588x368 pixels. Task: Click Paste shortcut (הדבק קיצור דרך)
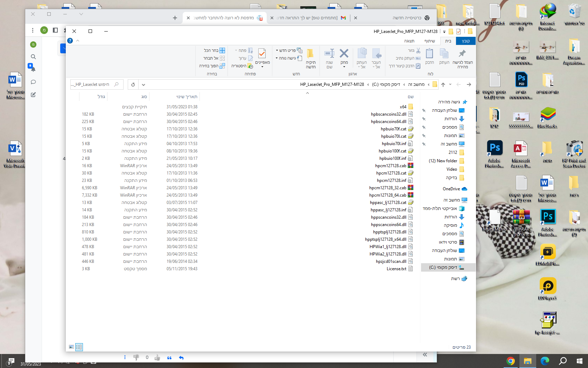(405, 66)
